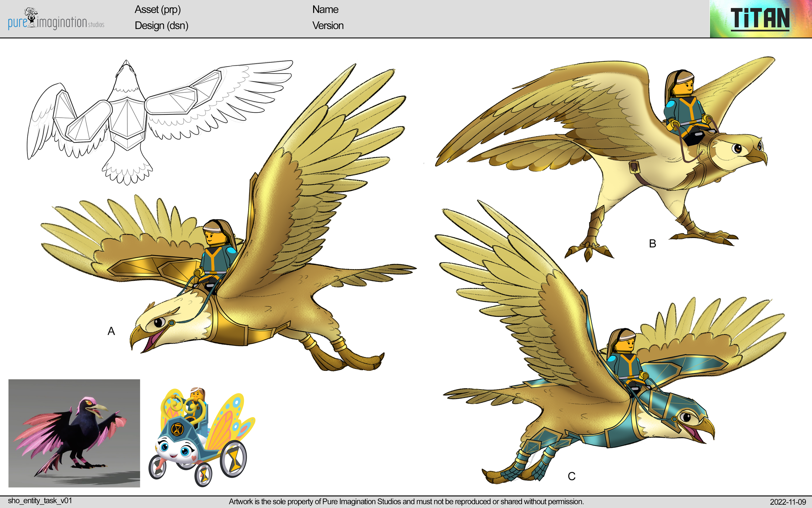Toggle the Asset (prp) label
This screenshot has width=812, height=508.
pos(158,10)
